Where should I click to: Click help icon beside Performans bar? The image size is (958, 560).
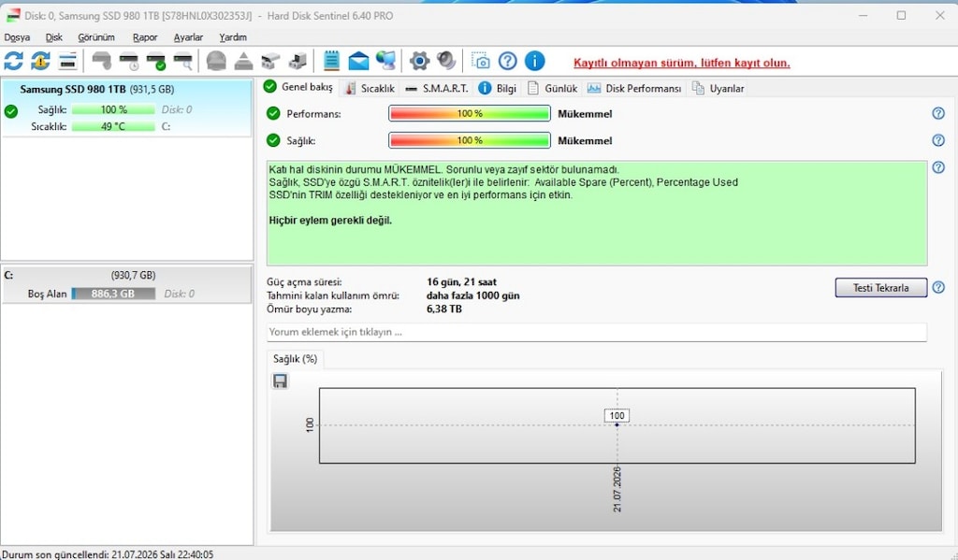[x=938, y=113]
